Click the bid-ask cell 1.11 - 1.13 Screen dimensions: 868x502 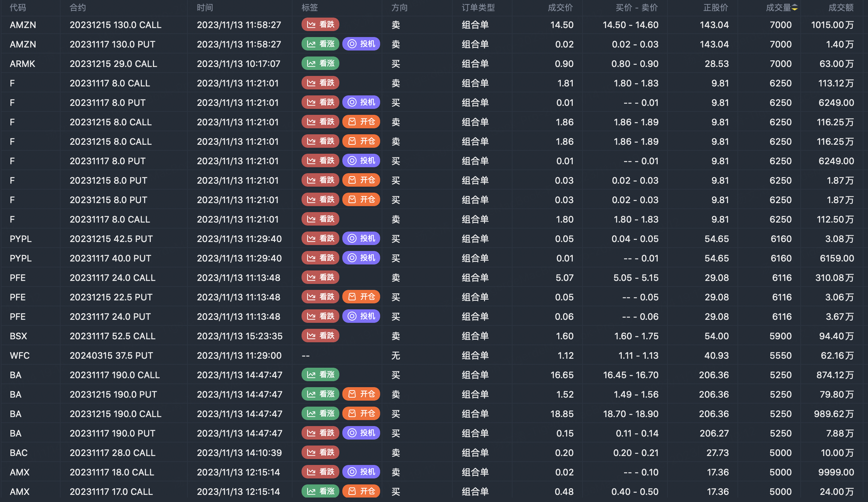point(638,355)
